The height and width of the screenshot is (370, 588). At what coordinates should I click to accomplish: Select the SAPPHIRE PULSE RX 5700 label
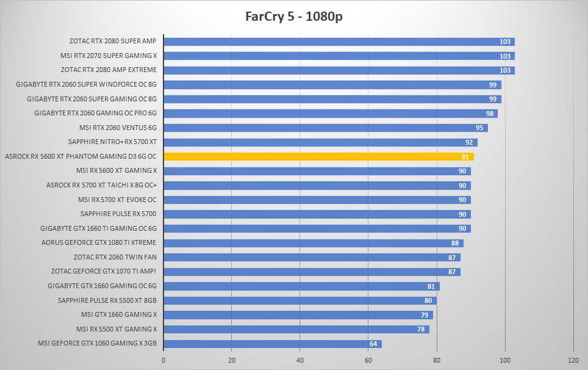click(118, 214)
